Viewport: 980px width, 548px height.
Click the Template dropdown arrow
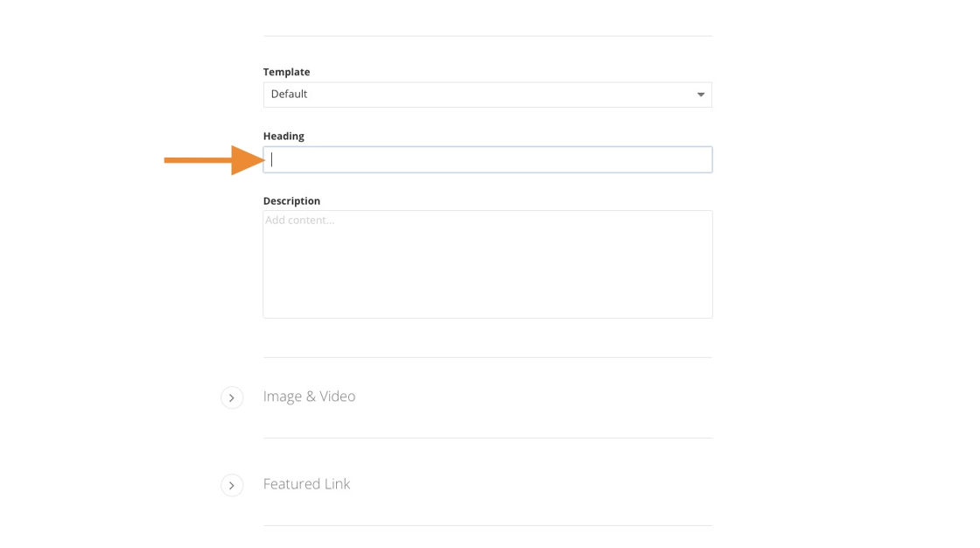click(x=700, y=95)
